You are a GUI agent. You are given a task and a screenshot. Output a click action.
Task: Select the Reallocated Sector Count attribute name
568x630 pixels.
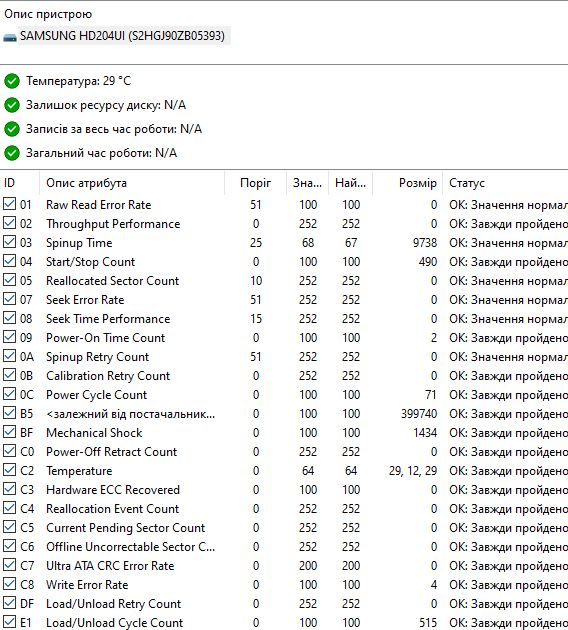(112, 281)
